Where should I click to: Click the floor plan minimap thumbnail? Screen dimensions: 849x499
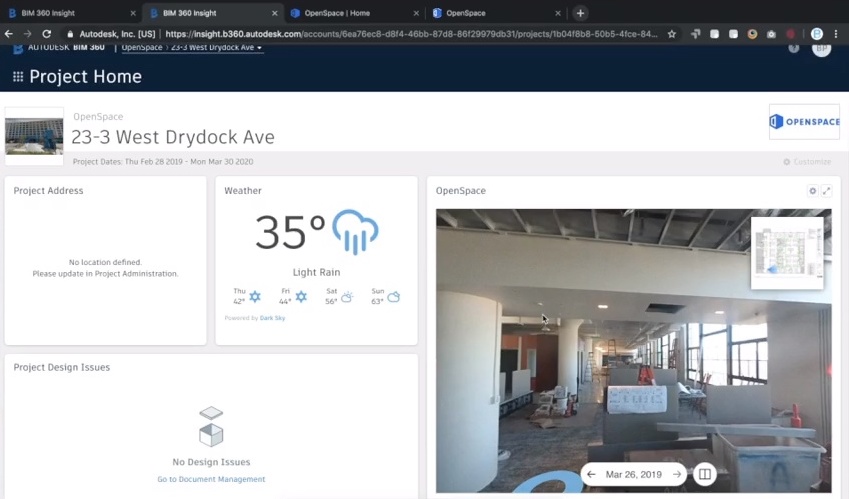[787, 252]
